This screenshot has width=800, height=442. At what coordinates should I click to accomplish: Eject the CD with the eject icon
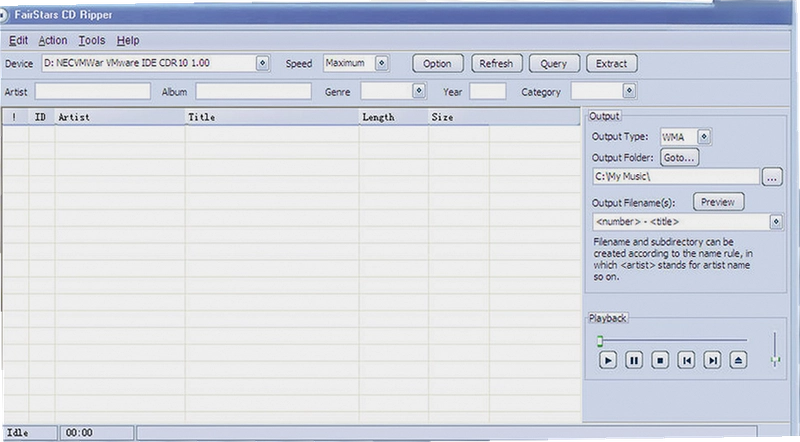coord(738,360)
